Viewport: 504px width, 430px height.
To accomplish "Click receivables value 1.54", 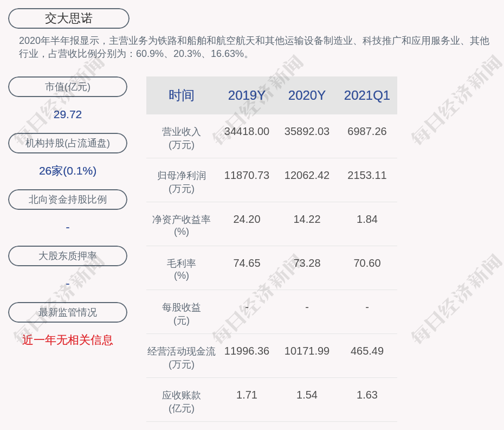I will point(307,395).
